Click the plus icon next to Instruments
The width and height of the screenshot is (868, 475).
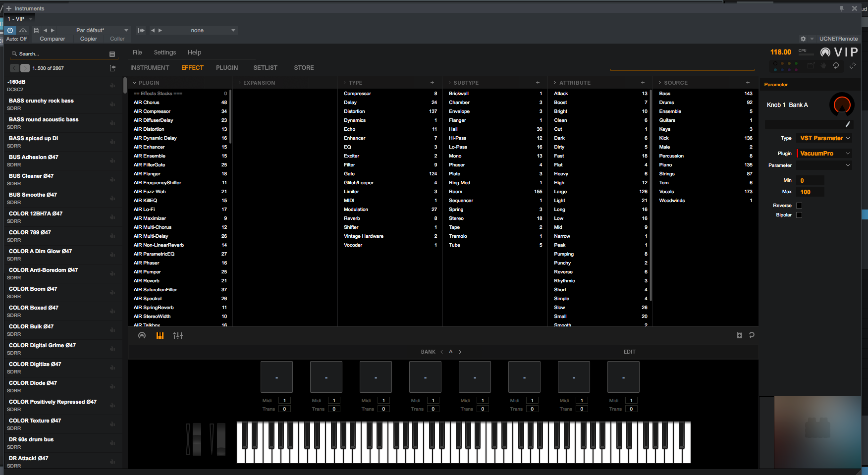click(8, 8)
